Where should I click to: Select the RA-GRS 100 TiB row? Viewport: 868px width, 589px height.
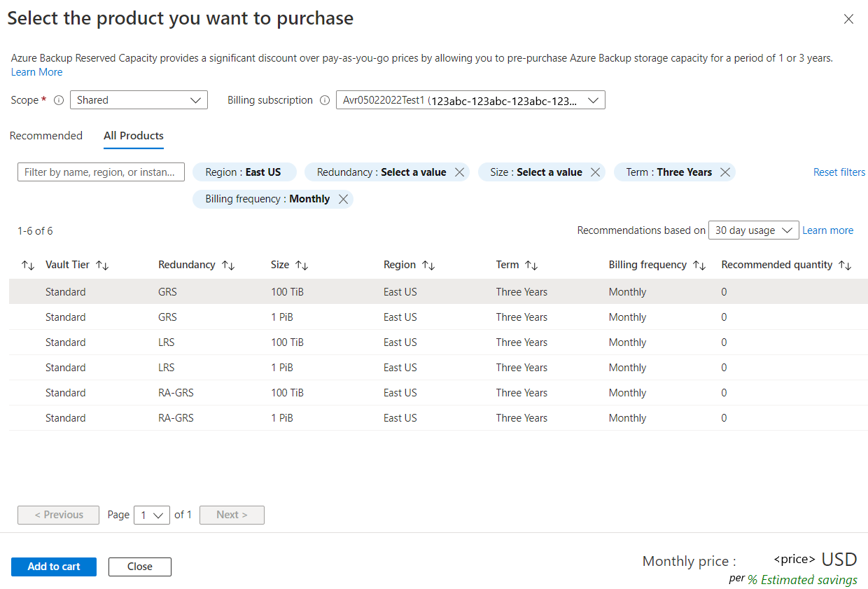point(438,393)
